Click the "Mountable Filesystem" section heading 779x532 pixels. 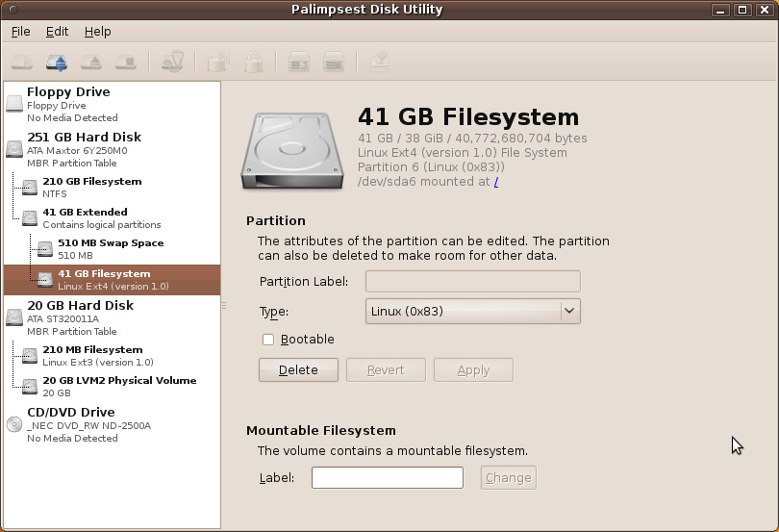pos(321,431)
